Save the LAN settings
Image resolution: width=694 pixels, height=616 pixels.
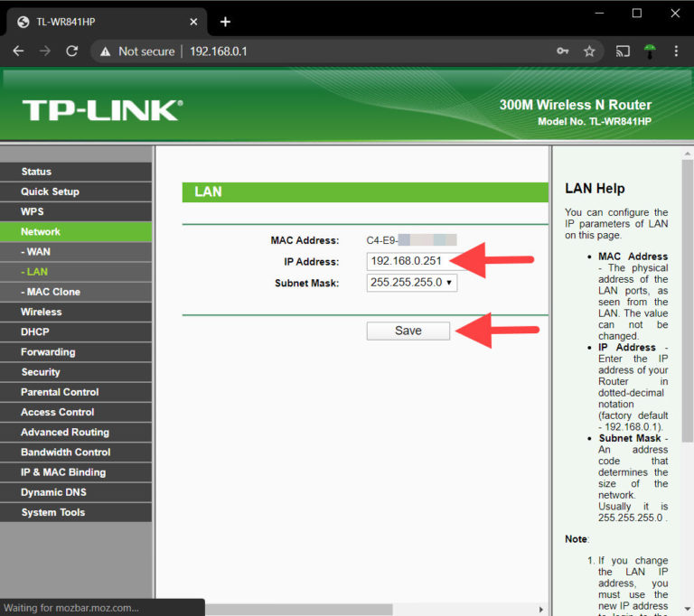pyautogui.click(x=408, y=331)
